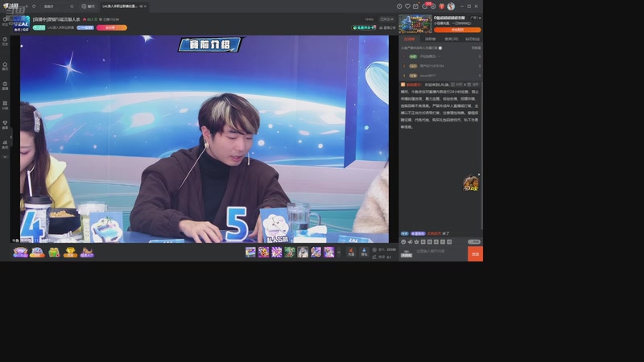
Task: Open the user avatar menu
Action: [x=451, y=6]
